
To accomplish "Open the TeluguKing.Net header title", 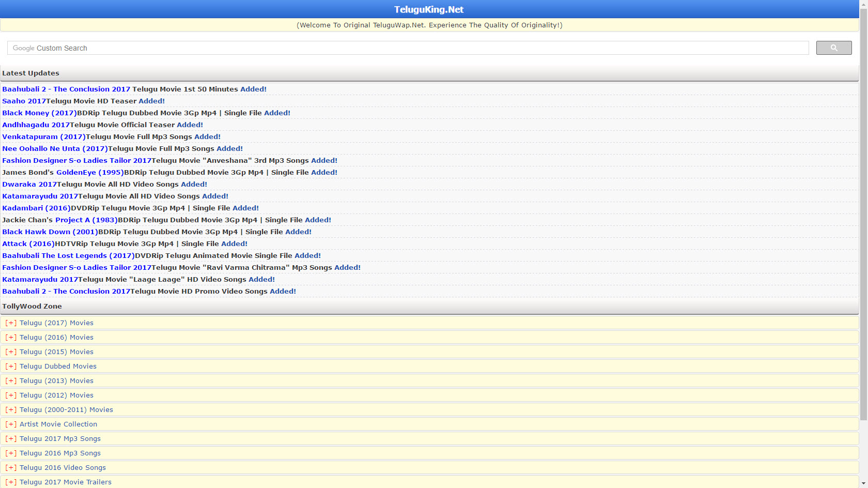I will tap(429, 9).
